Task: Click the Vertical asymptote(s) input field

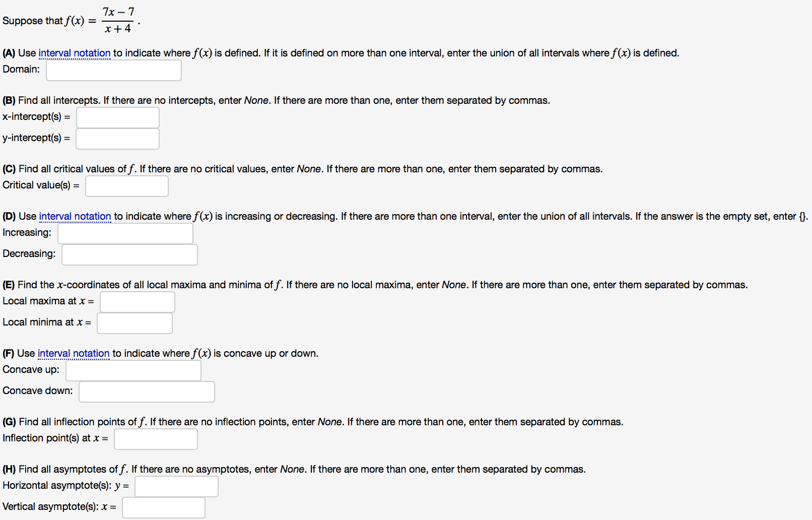Action: click(x=163, y=507)
